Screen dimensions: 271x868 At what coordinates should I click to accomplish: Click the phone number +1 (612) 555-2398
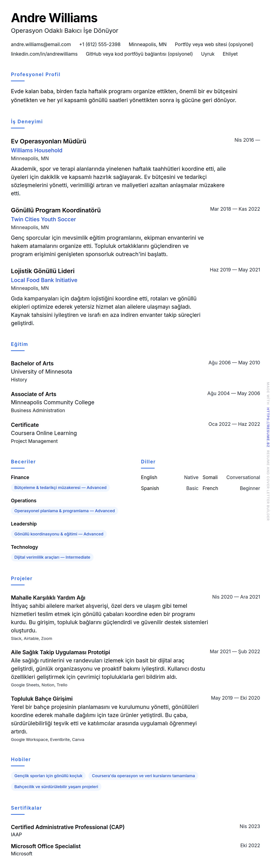coord(100,45)
